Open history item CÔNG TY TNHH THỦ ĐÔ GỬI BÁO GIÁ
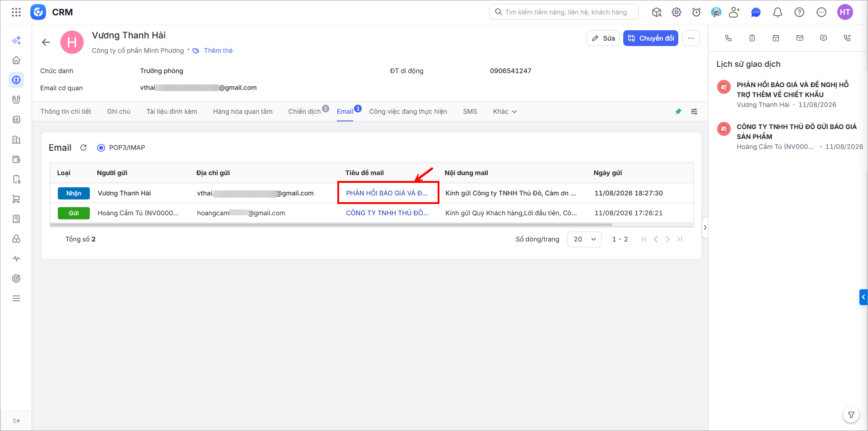Viewport: 868px width, 431px height. pyautogui.click(x=796, y=132)
